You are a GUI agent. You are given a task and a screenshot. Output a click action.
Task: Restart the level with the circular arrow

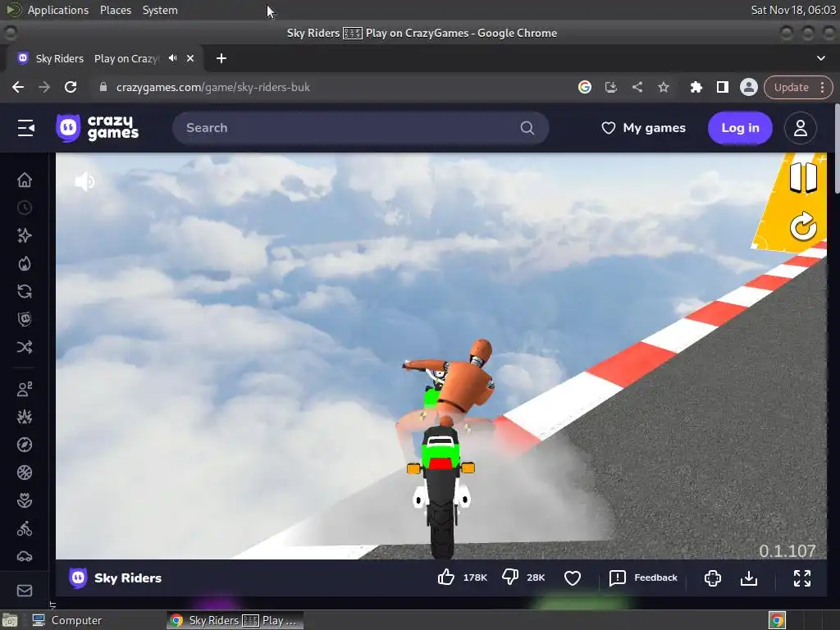click(803, 226)
